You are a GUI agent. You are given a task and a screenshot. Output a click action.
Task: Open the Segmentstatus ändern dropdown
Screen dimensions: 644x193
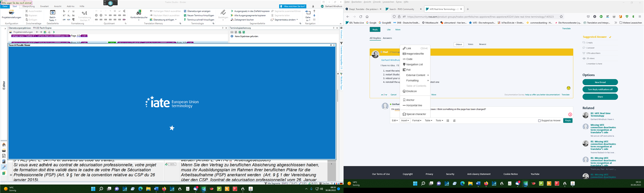(x=284, y=20)
